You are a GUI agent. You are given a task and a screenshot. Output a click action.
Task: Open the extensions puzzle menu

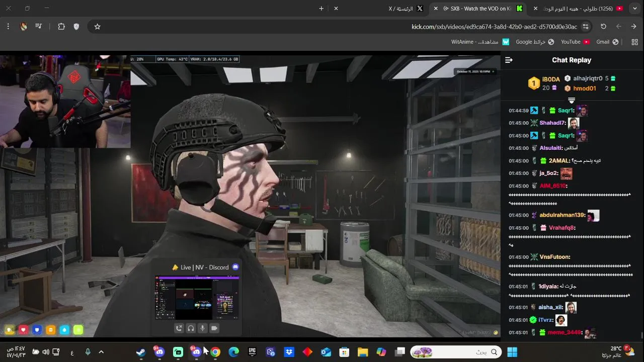tap(61, 27)
